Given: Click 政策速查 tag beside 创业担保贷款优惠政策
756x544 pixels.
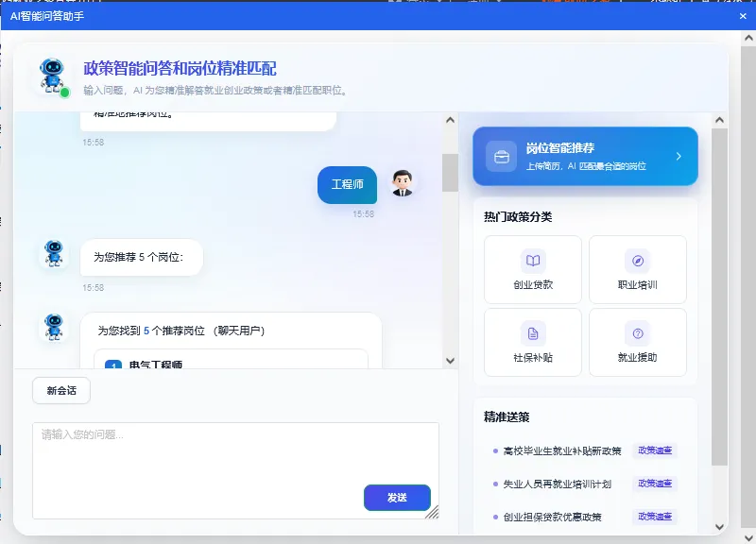Looking at the screenshot, I should pyautogui.click(x=655, y=517).
